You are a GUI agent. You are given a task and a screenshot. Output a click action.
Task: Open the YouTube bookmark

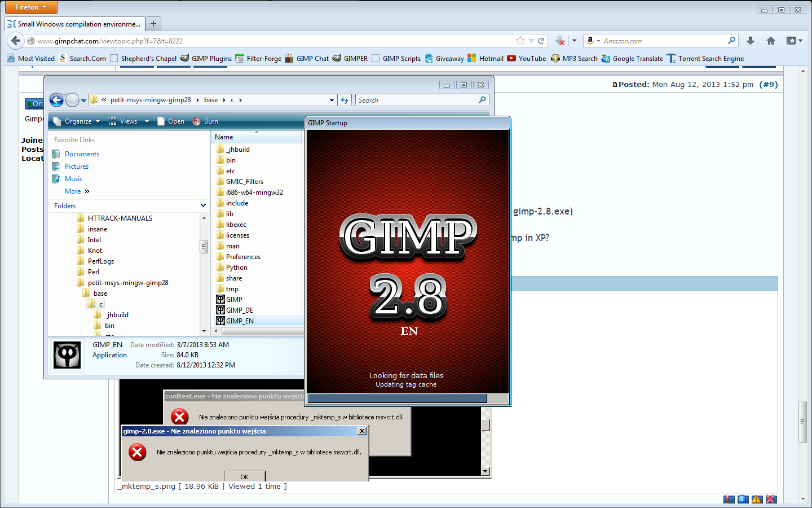point(526,58)
